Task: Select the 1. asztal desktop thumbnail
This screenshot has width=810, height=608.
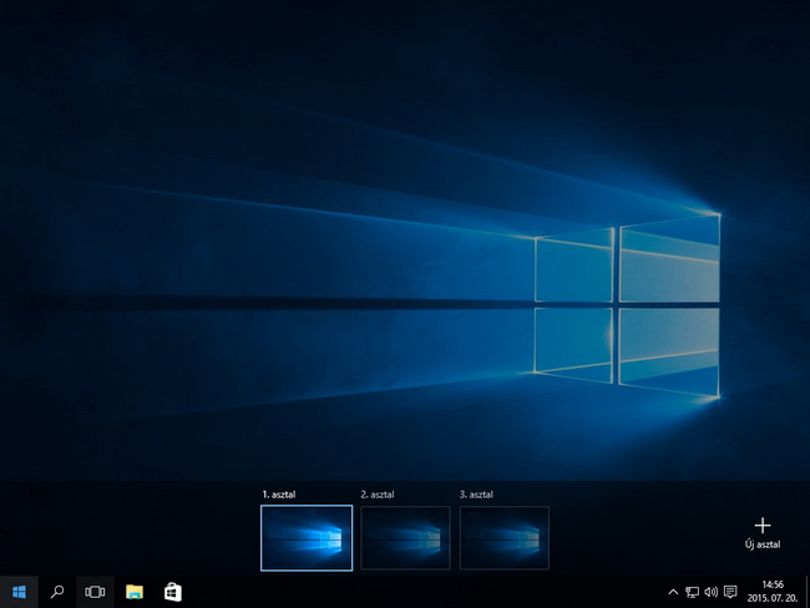Action: click(x=307, y=538)
